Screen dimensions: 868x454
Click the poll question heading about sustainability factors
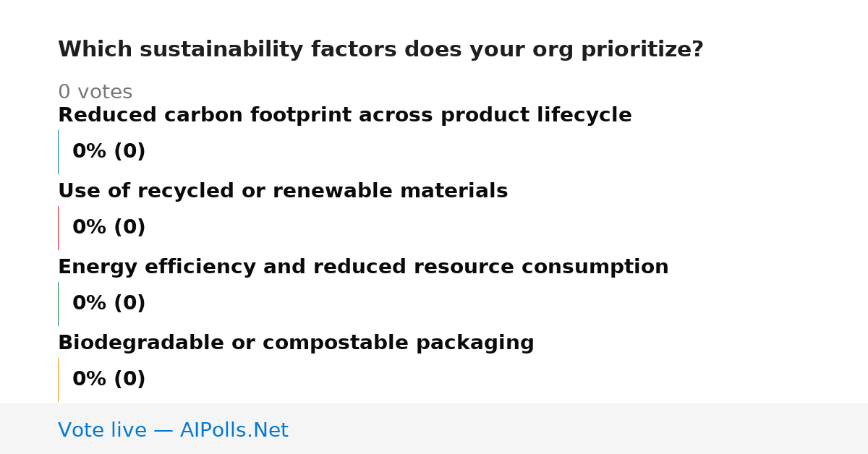[x=380, y=50]
